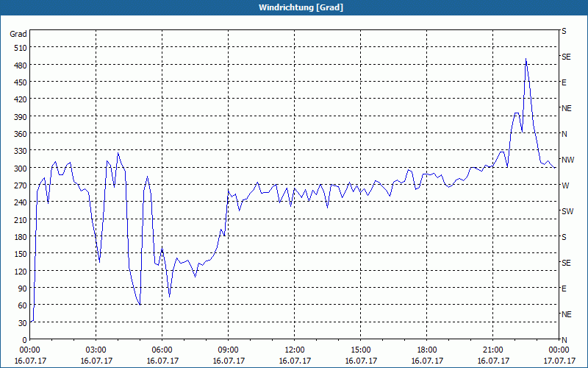Image resolution: width=588 pixels, height=368 pixels.
Task: Pick the 420 value on the degree axis
Action: coord(21,99)
